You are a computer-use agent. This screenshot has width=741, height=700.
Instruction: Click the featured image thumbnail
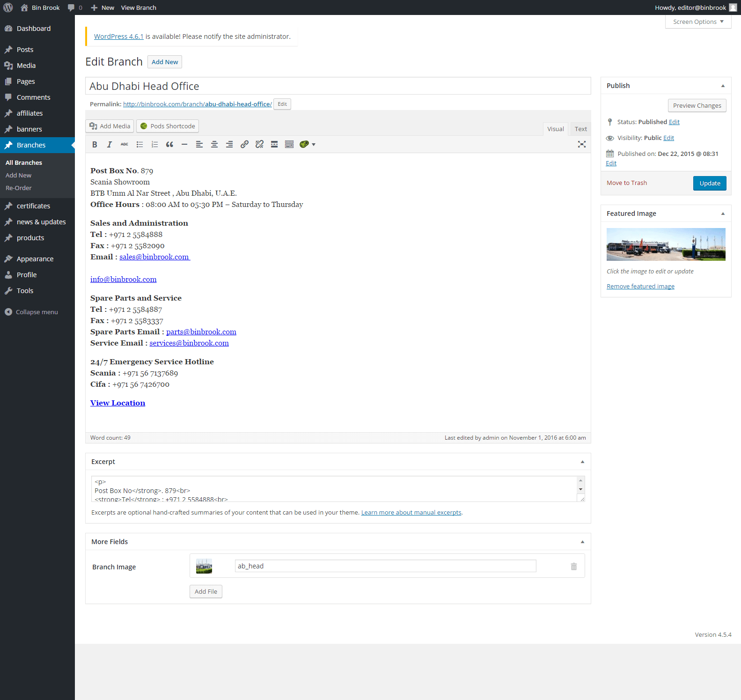666,244
